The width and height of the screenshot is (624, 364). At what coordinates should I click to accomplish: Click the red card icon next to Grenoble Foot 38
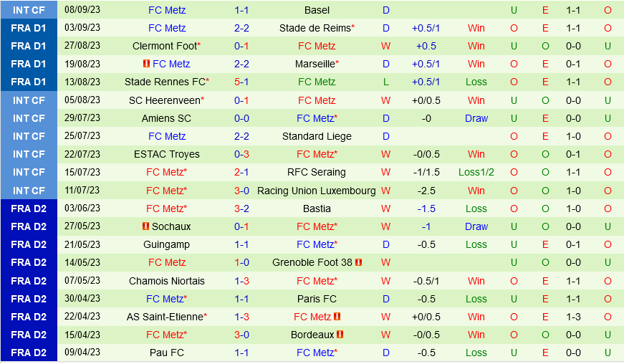[358, 262]
